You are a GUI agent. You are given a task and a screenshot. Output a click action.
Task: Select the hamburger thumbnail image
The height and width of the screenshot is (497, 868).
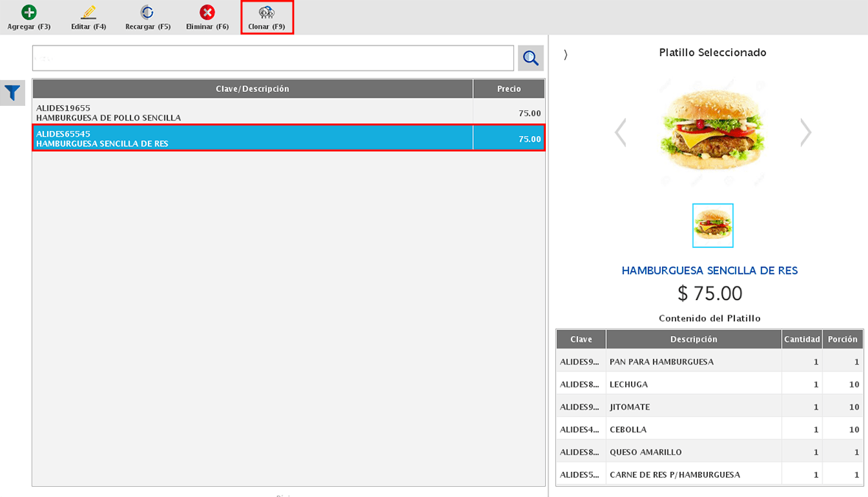[713, 226]
